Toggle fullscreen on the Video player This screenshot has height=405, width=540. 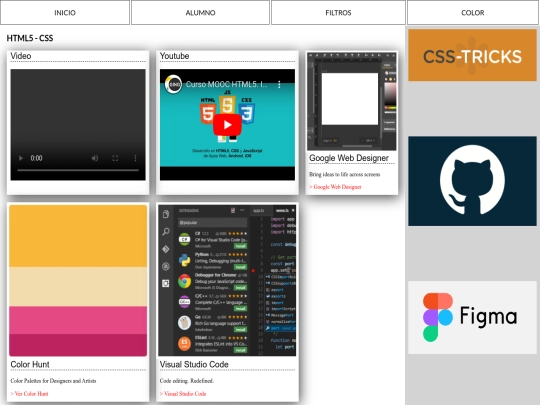coord(115,158)
